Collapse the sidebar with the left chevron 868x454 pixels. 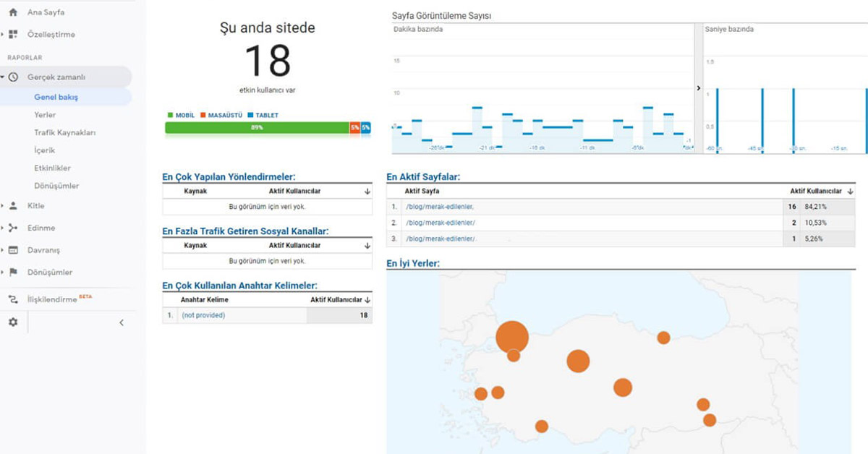[x=121, y=323]
